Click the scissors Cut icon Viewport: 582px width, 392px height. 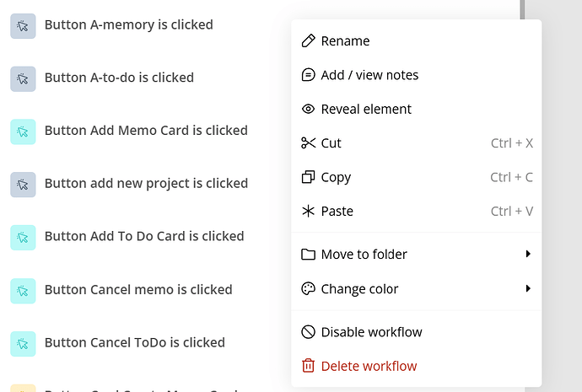coord(308,143)
